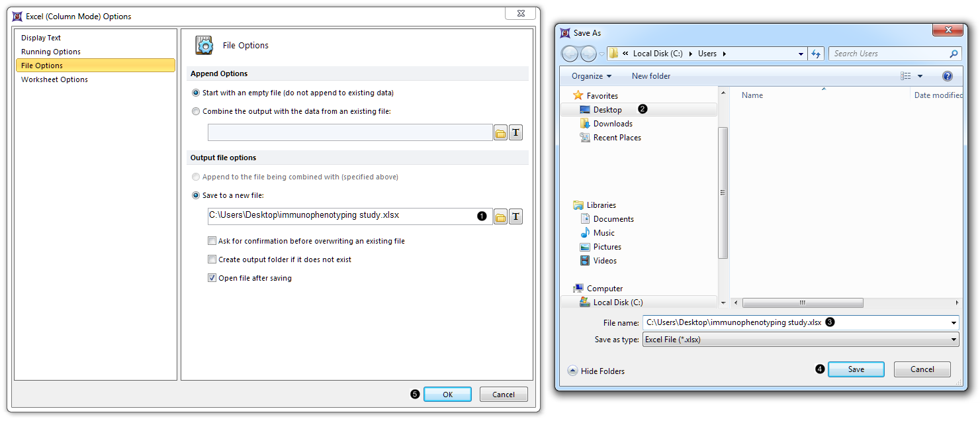This screenshot has width=980, height=421.
Task: Enable confirmation before overwriting an existing file
Action: click(x=212, y=241)
